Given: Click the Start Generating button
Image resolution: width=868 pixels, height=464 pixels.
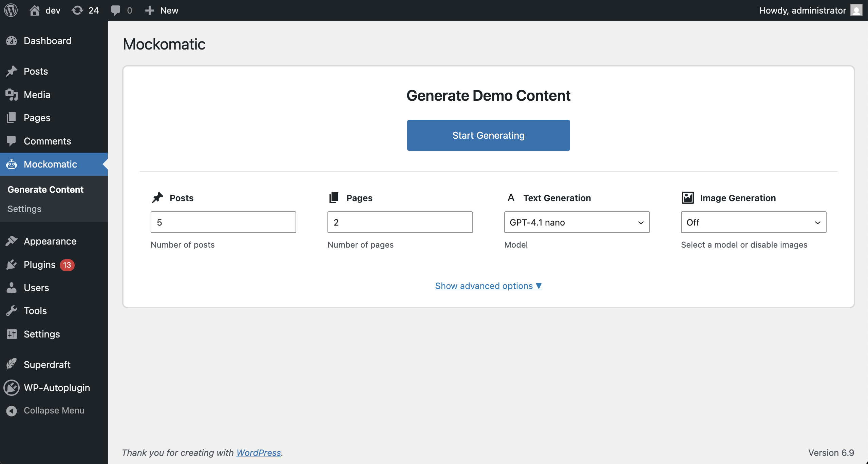Looking at the screenshot, I should pyautogui.click(x=488, y=135).
